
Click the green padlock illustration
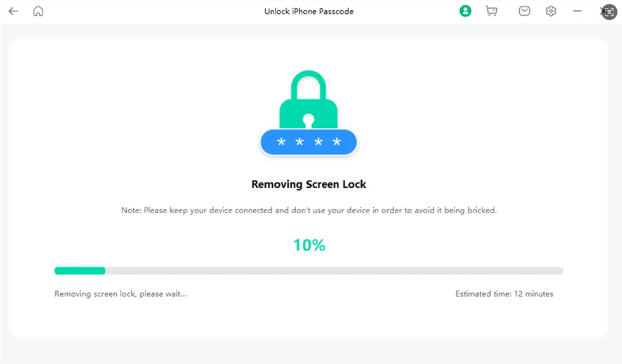tap(308, 101)
